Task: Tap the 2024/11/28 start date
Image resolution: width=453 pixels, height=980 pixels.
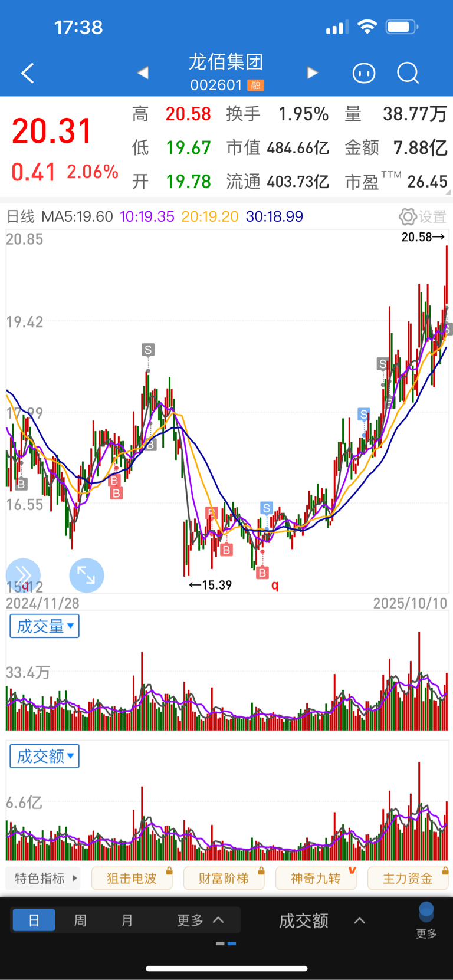Action: [x=42, y=603]
